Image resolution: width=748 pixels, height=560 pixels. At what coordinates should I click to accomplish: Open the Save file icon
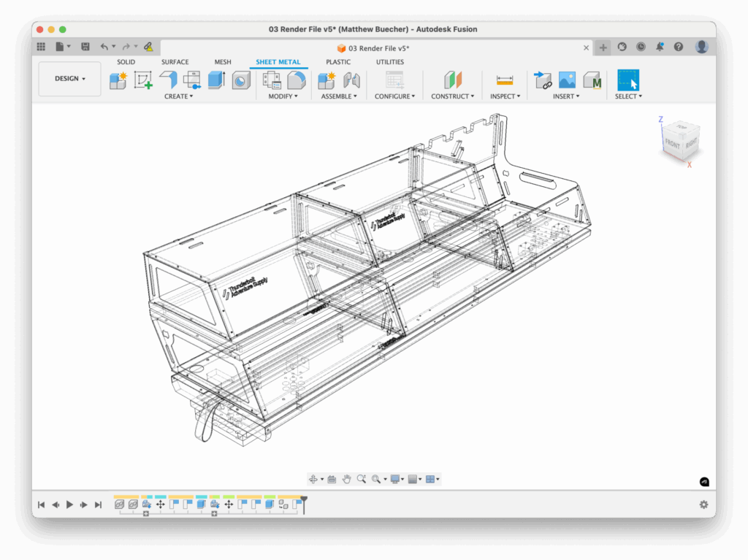coord(85,47)
